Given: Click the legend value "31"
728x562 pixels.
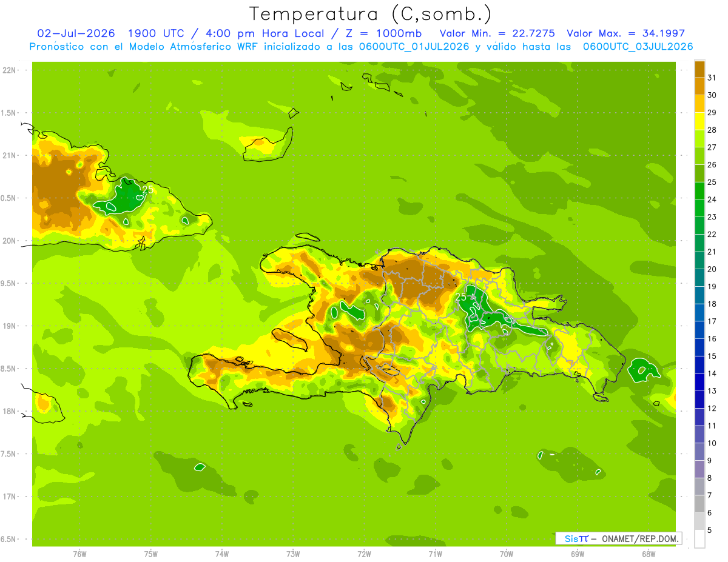Looking at the screenshot, I should point(712,78).
